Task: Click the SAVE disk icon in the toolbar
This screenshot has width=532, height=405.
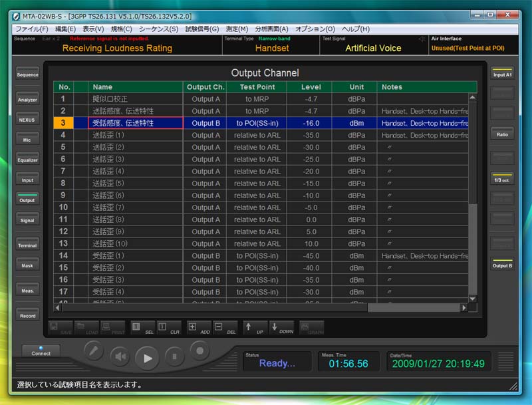Action: click(x=61, y=328)
